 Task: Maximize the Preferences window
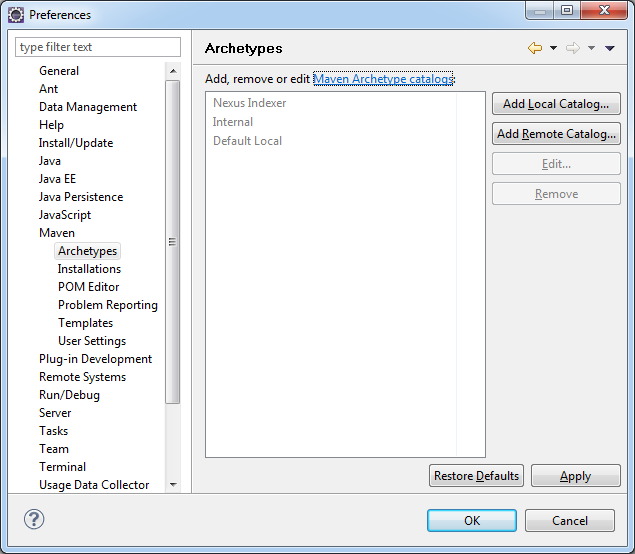(x=567, y=10)
